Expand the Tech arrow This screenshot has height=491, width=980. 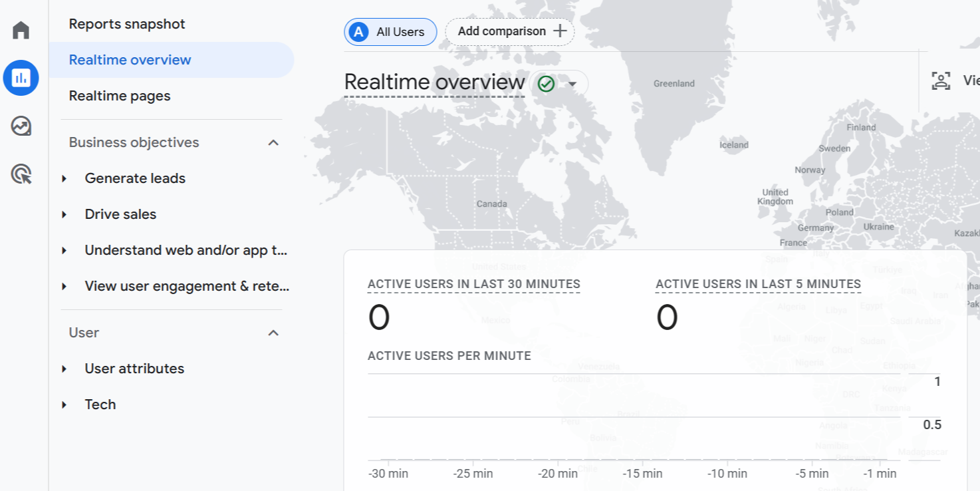point(64,405)
